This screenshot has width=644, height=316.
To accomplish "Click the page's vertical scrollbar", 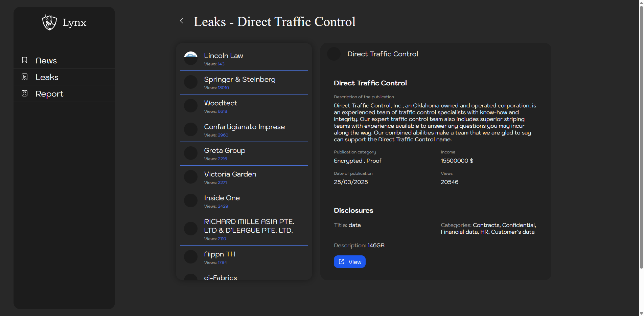I will pyautogui.click(x=641, y=135).
